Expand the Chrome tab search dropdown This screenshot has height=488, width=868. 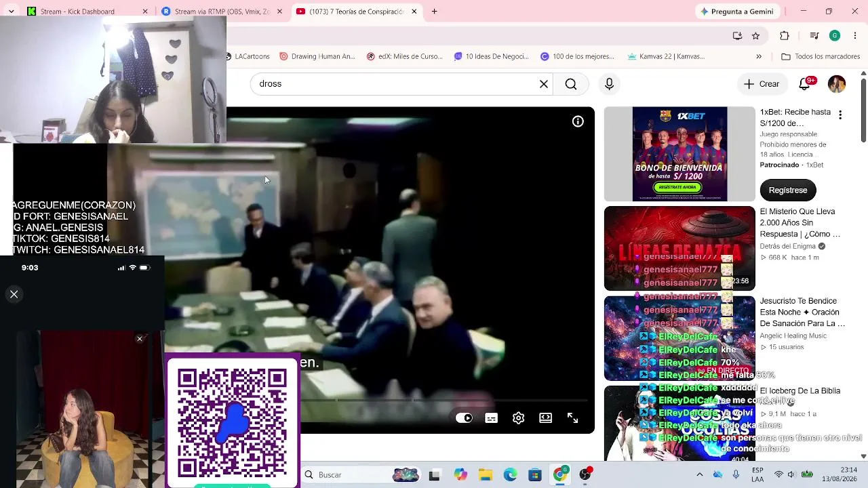[x=11, y=12]
